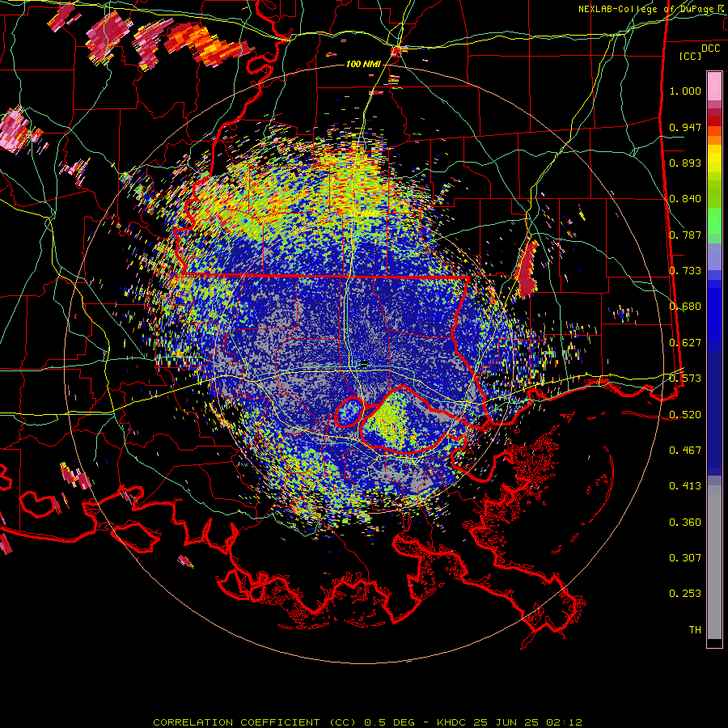Pick the black swatch at the color bar bottom
This screenshot has width=728, height=728.
[x=714, y=643]
